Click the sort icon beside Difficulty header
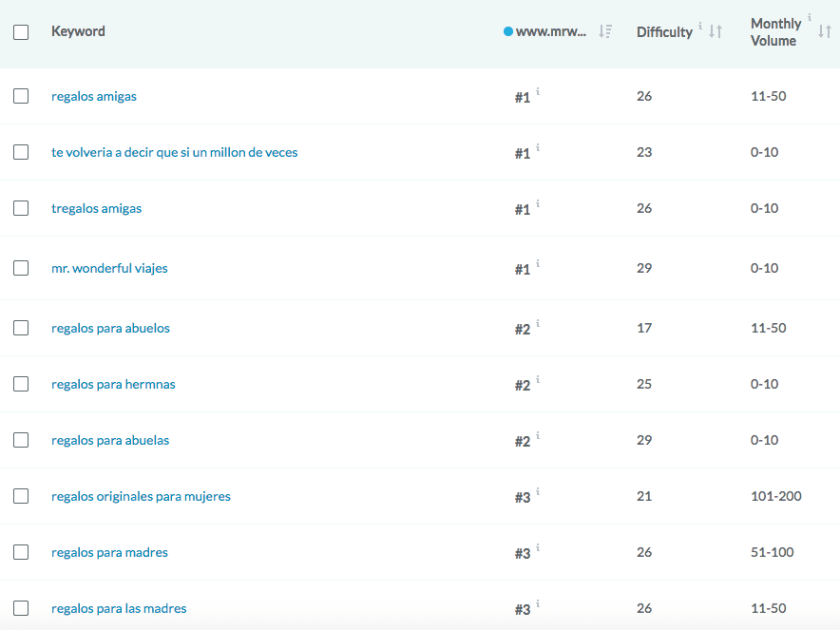This screenshot has width=840, height=630. [x=716, y=32]
